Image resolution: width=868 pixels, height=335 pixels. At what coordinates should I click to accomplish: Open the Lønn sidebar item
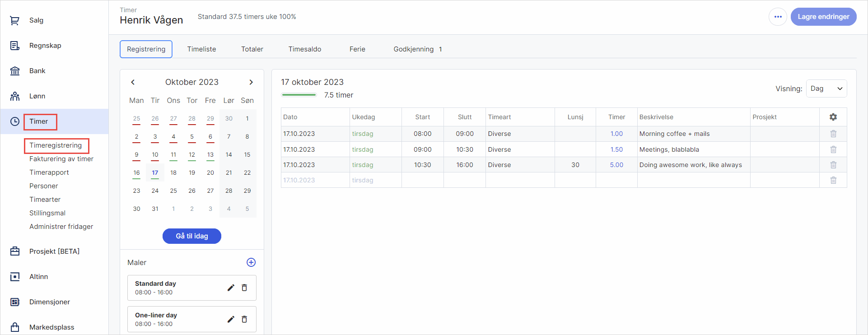coord(37,96)
